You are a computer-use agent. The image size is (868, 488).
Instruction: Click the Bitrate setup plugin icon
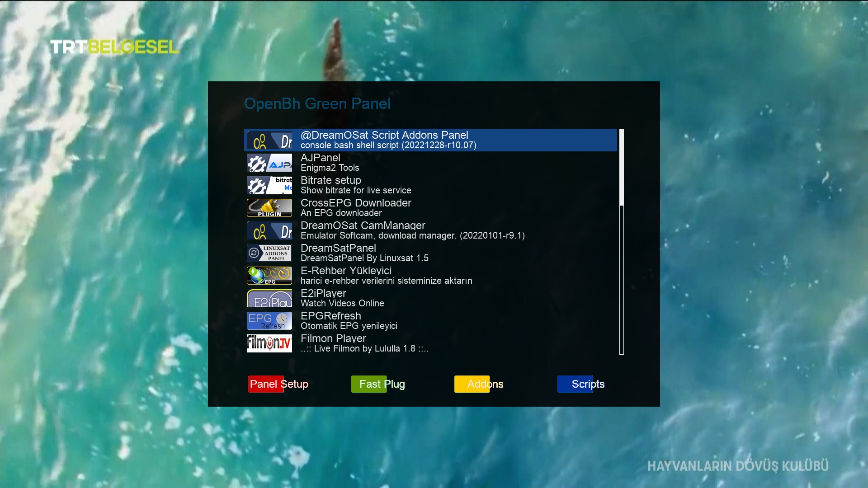(x=269, y=186)
